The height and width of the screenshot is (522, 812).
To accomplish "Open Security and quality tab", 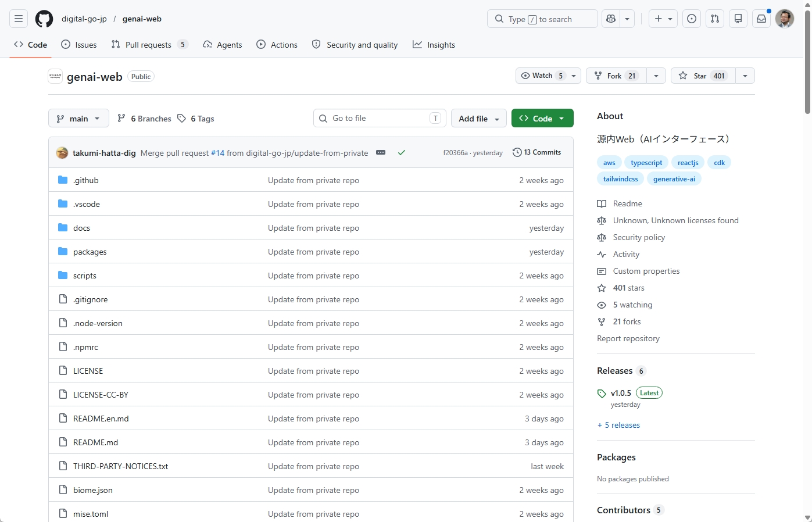I will pos(355,45).
